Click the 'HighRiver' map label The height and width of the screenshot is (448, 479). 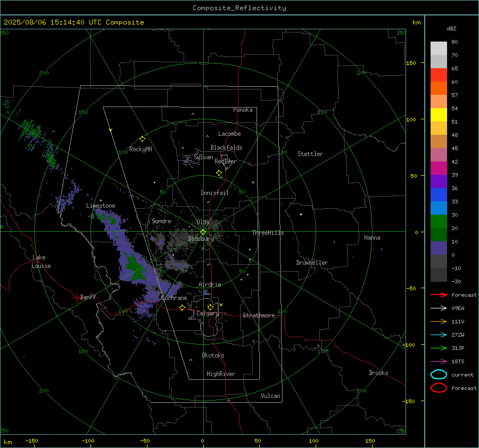[221, 374]
